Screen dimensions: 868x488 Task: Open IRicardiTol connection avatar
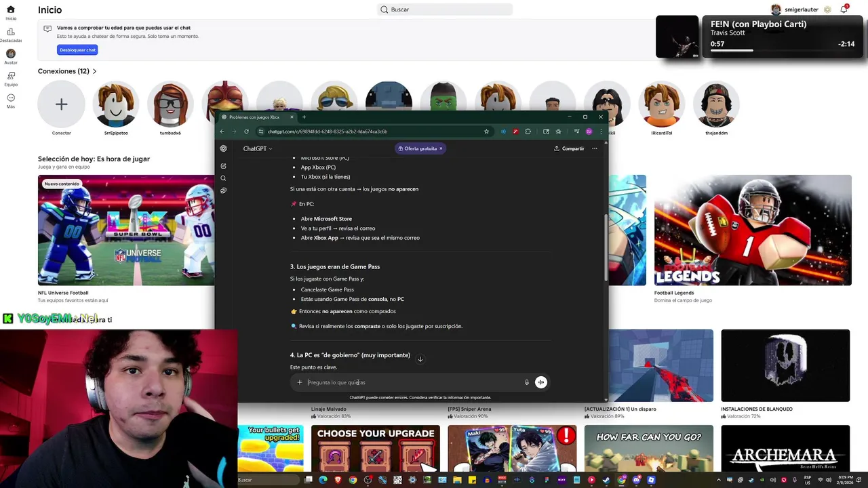[662, 104]
